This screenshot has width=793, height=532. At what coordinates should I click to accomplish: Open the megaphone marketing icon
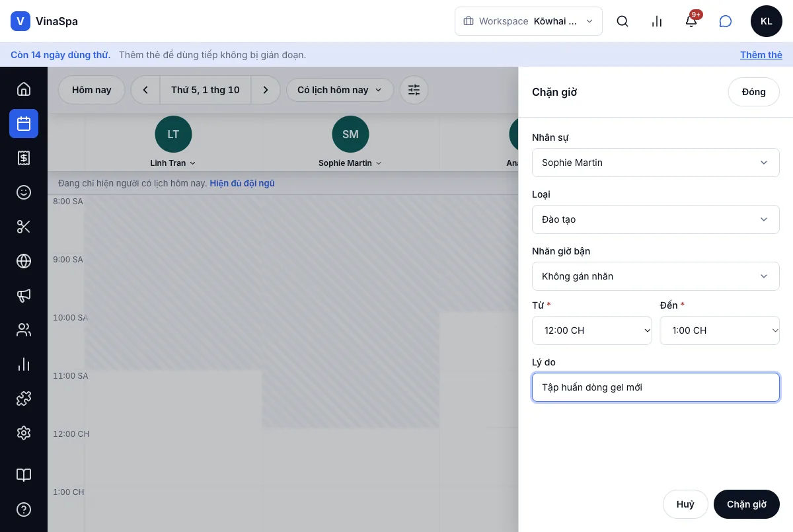point(24,295)
